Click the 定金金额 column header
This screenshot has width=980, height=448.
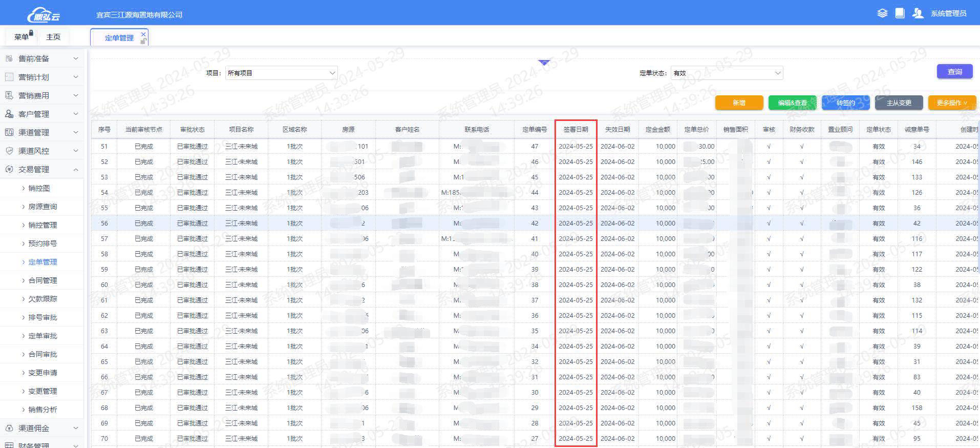click(x=657, y=130)
